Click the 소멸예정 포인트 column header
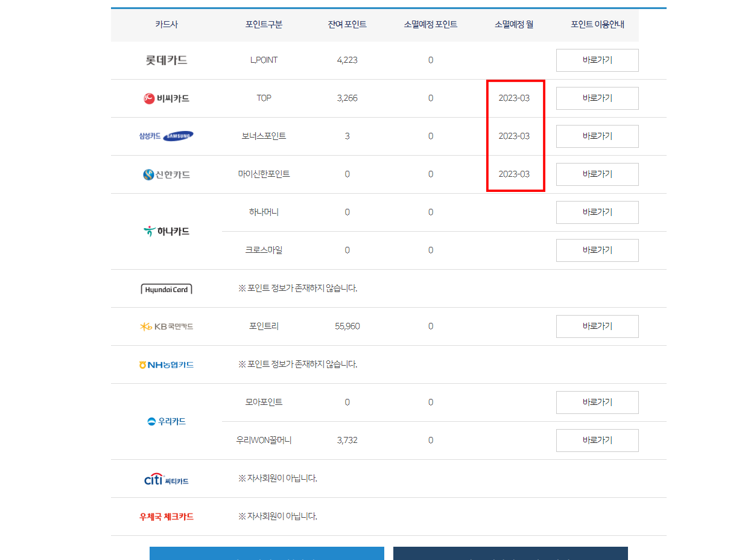742x560 pixels. pos(431,25)
